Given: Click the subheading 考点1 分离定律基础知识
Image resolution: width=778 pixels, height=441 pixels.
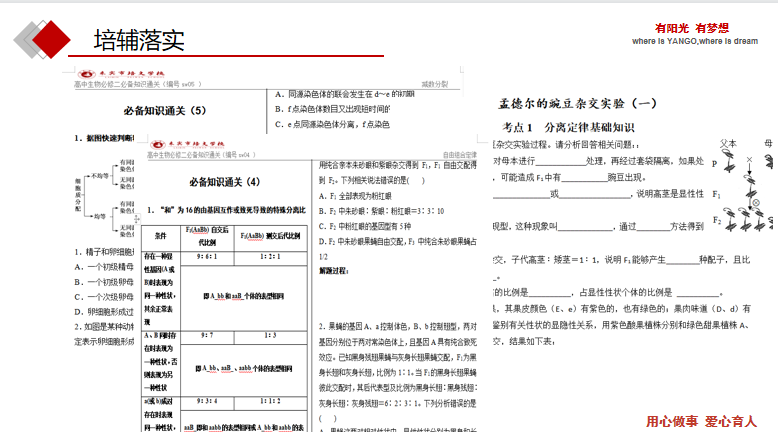Looking at the screenshot, I should click(569, 127).
